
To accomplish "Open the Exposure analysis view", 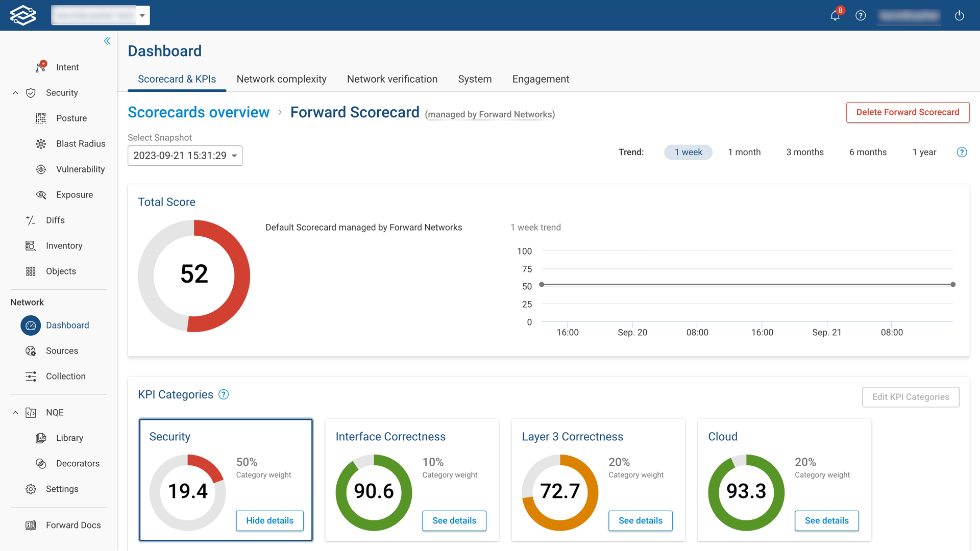I will point(74,194).
